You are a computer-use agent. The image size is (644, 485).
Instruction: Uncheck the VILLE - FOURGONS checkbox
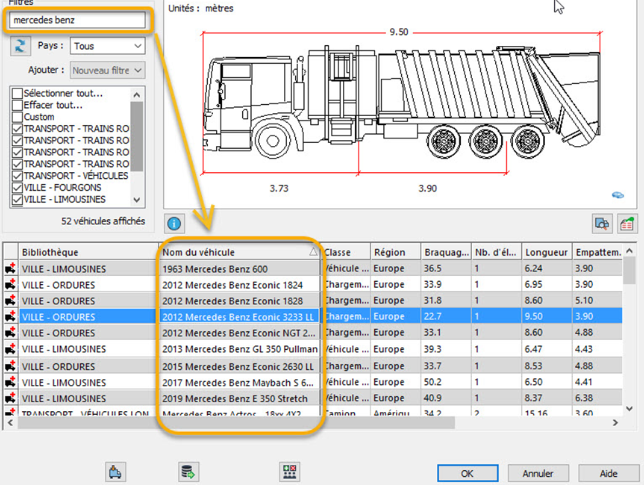click(x=17, y=188)
